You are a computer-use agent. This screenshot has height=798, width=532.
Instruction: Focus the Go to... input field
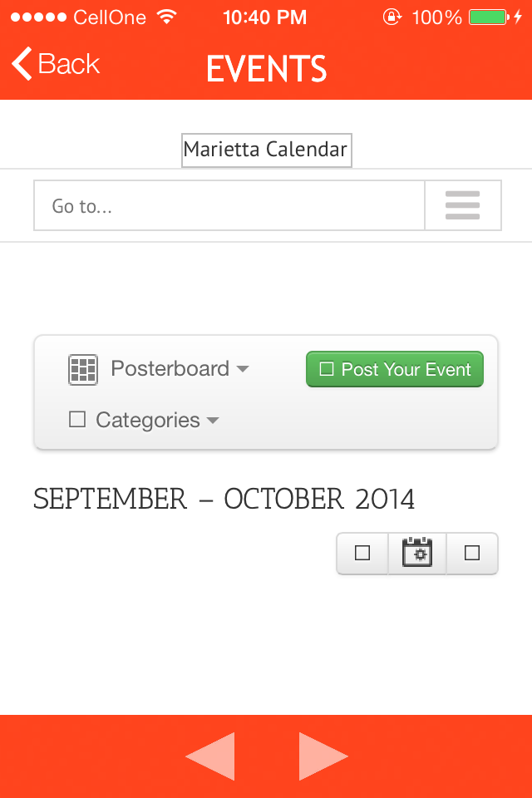(229, 205)
